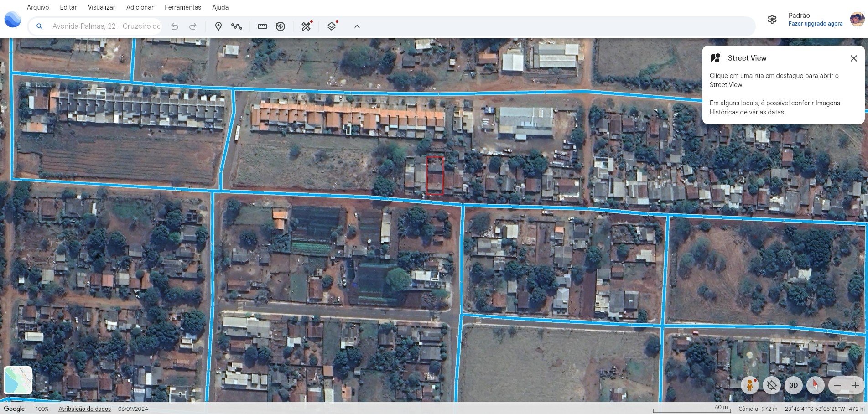The image size is (868, 414).
Task: Open the map layers icon
Action: 332,26
